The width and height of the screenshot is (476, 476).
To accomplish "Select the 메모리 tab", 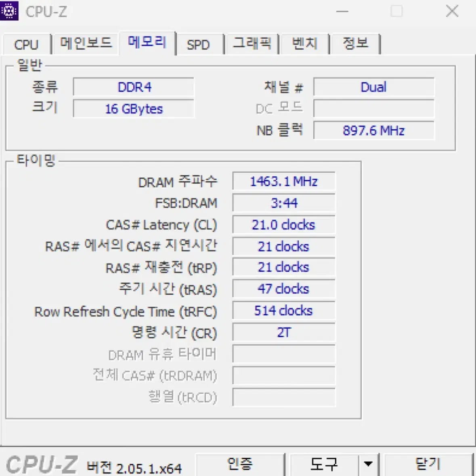I will [x=147, y=42].
